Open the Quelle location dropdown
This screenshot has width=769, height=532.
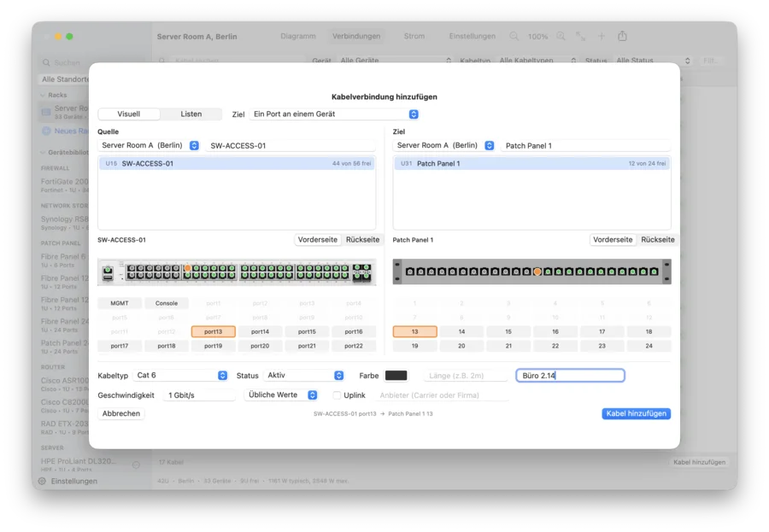(149, 146)
